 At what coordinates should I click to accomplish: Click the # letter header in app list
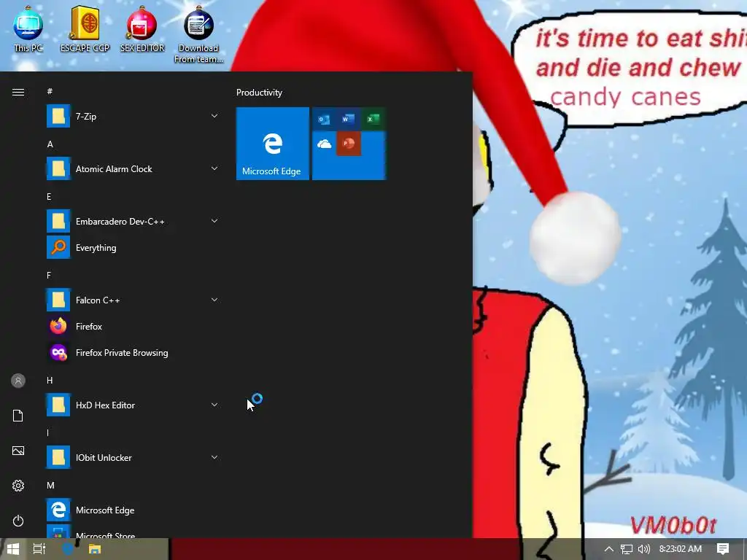point(50,91)
